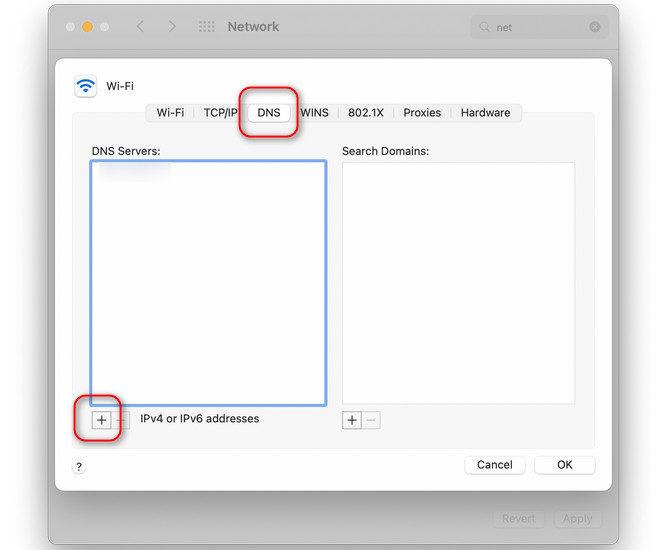Open help with the question mark button

tap(79, 467)
